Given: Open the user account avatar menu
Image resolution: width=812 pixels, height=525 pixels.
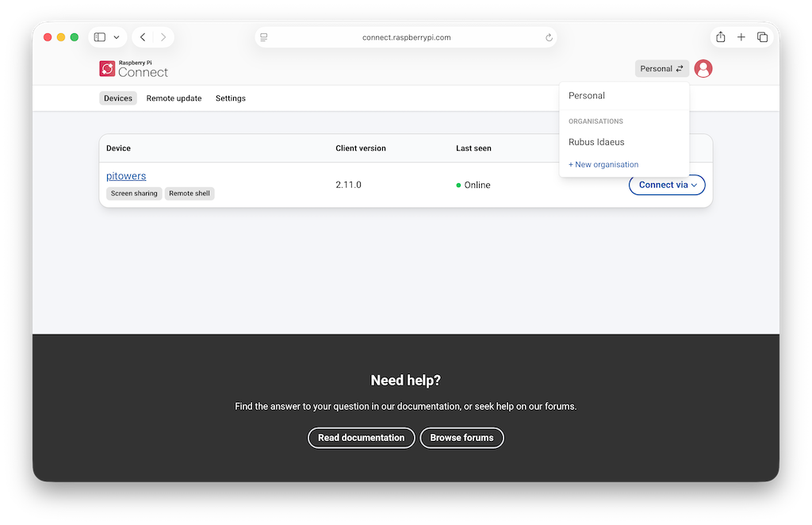Looking at the screenshot, I should point(703,68).
